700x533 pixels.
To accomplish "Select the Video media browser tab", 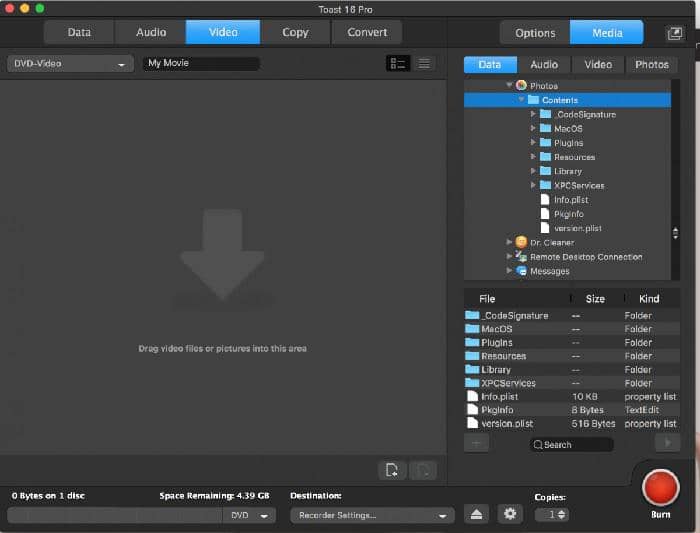I will [x=598, y=65].
